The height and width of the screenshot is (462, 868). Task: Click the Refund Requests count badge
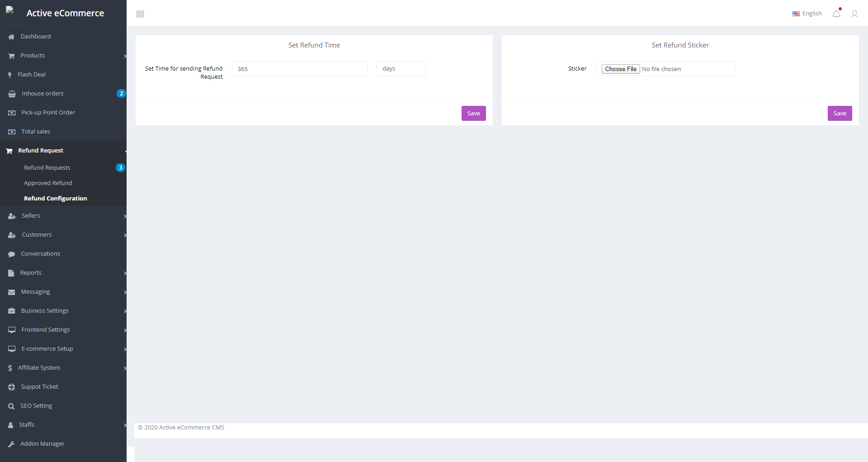[x=120, y=167]
